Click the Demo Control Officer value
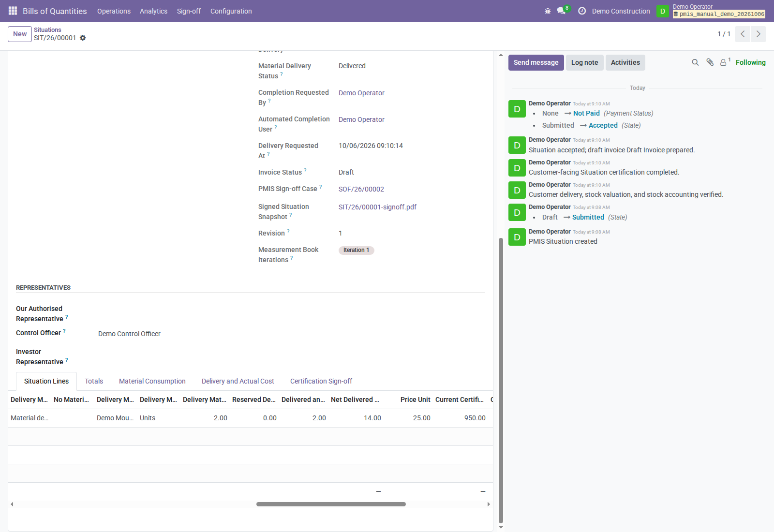This screenshot has width=774, height=532. pos(129,334)
